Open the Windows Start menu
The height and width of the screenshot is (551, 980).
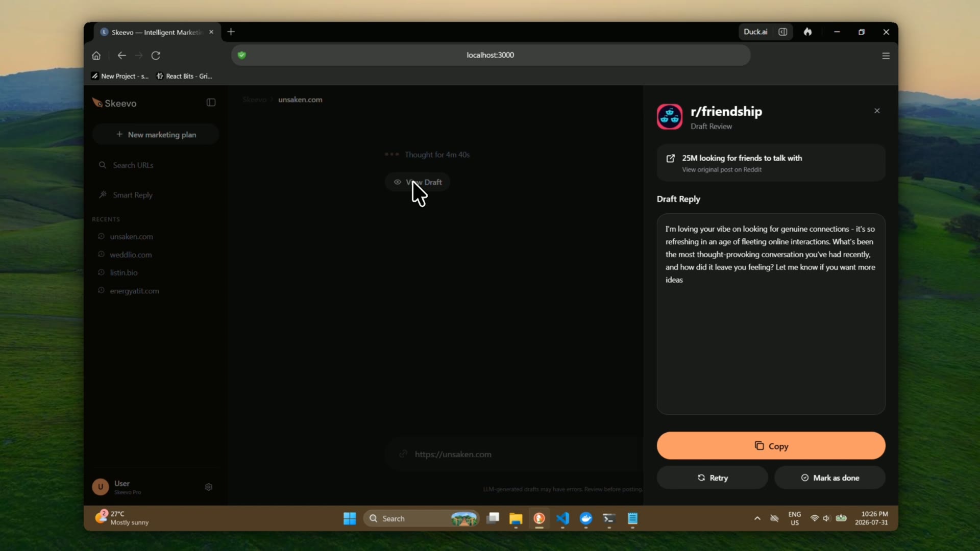[350, 518]
